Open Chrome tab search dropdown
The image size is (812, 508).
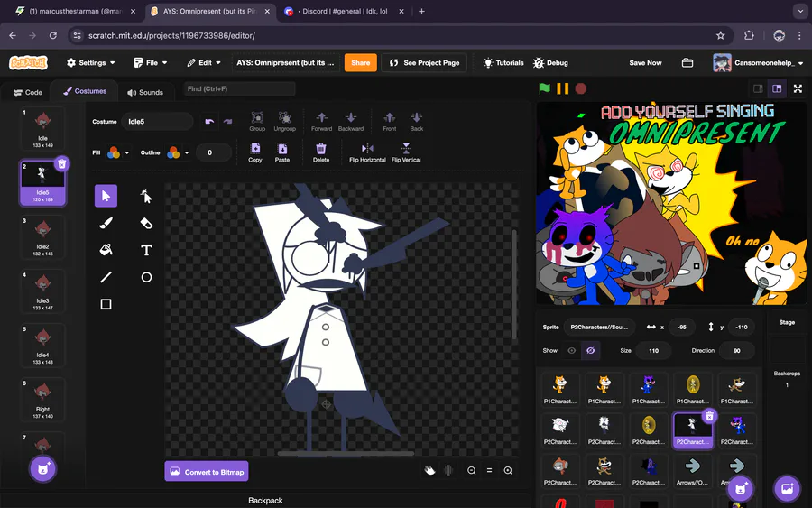click(x=799, y=11)
